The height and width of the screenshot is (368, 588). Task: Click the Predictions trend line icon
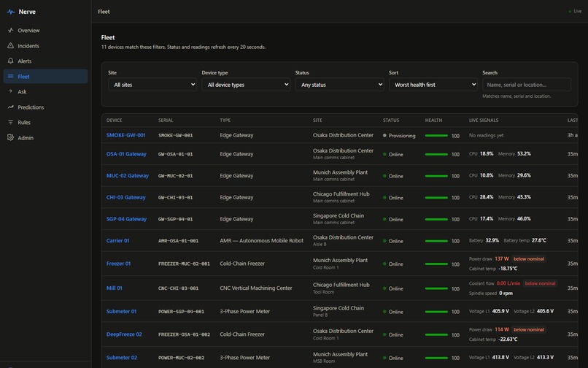[x=10, y=107]
